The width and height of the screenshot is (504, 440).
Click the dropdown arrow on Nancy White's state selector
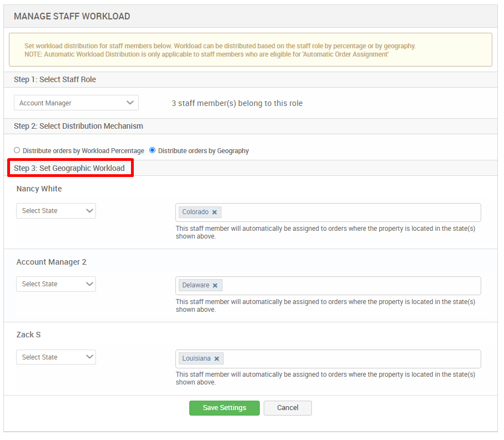89,211
